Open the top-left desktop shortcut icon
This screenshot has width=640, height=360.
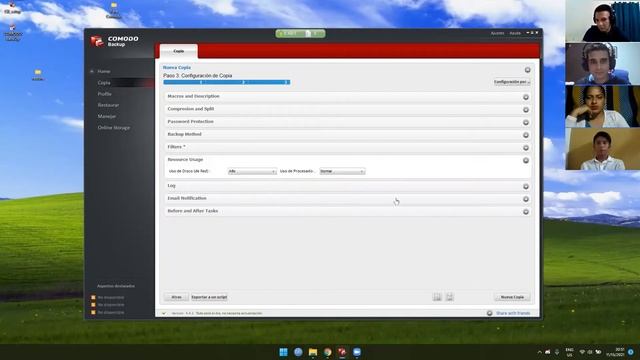pos(12,8)
